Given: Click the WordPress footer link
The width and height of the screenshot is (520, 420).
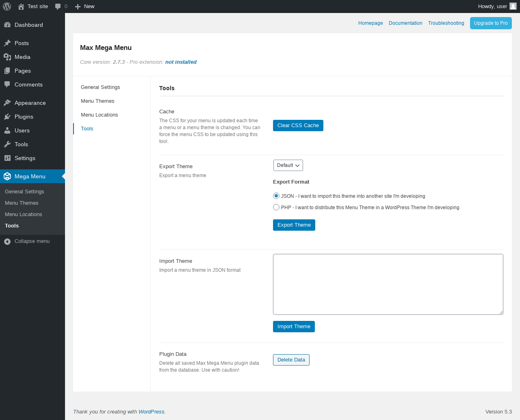Looking at the screenshot, I should 151,412.
